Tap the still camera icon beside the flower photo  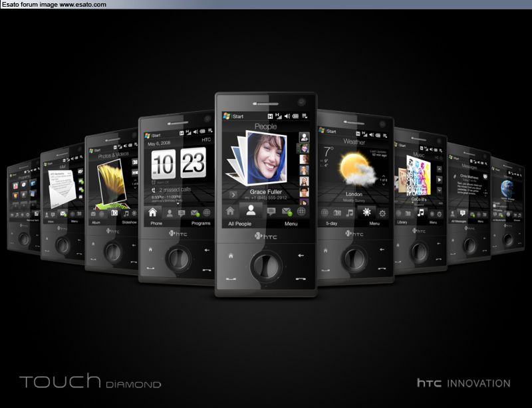point(135,162)
